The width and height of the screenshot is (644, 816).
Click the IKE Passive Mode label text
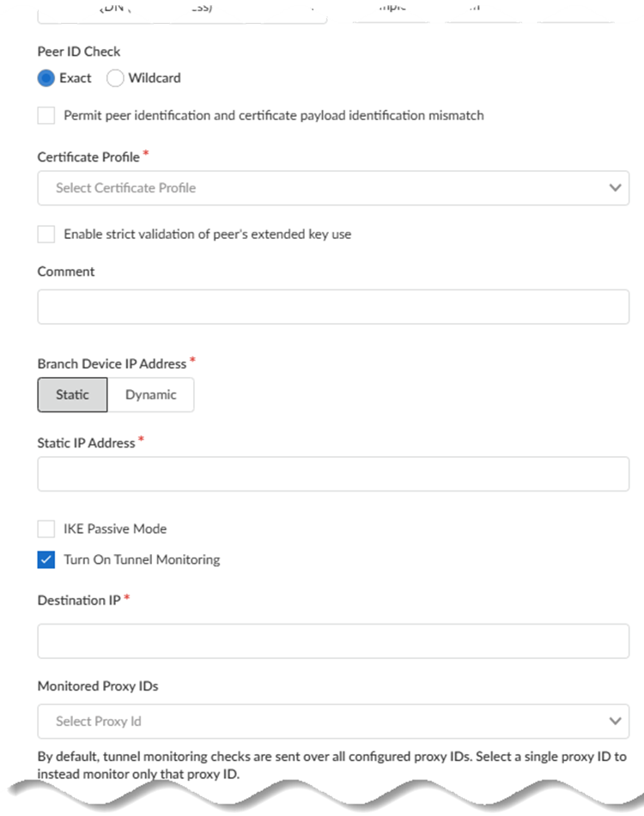(115, 529)
